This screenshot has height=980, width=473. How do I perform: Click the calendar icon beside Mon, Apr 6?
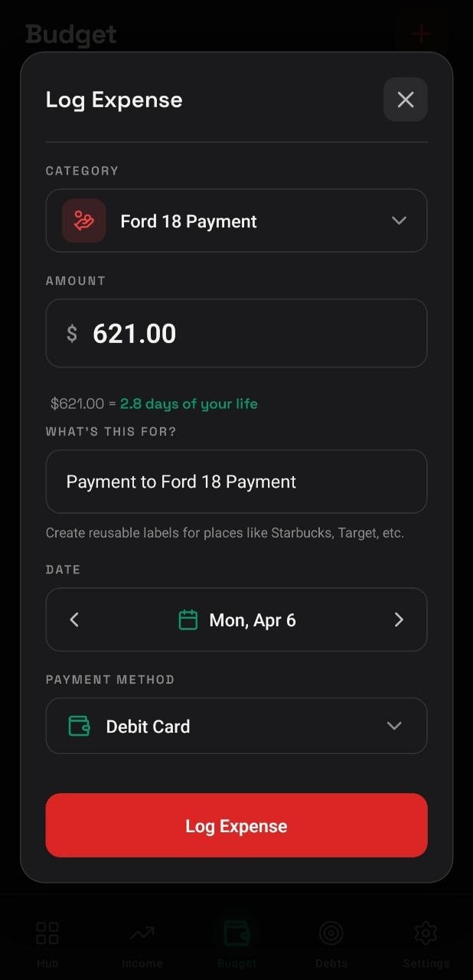[190, 619]
